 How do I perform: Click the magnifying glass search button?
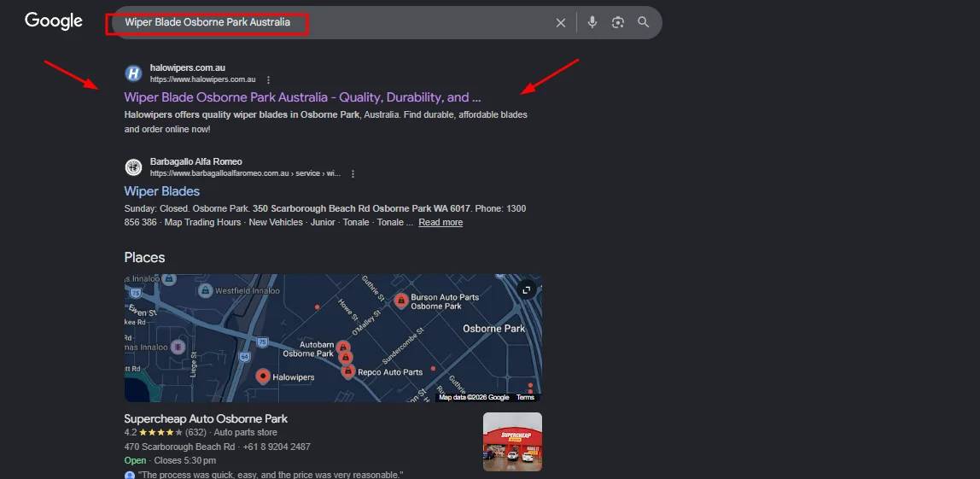[644, 23]
